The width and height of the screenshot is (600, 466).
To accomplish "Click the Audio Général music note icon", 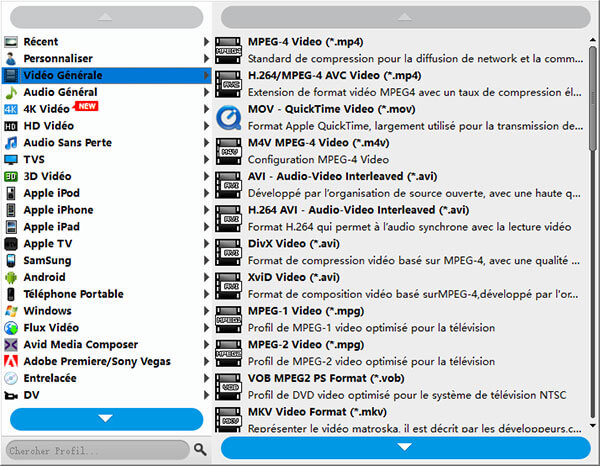I will point(11,92).
